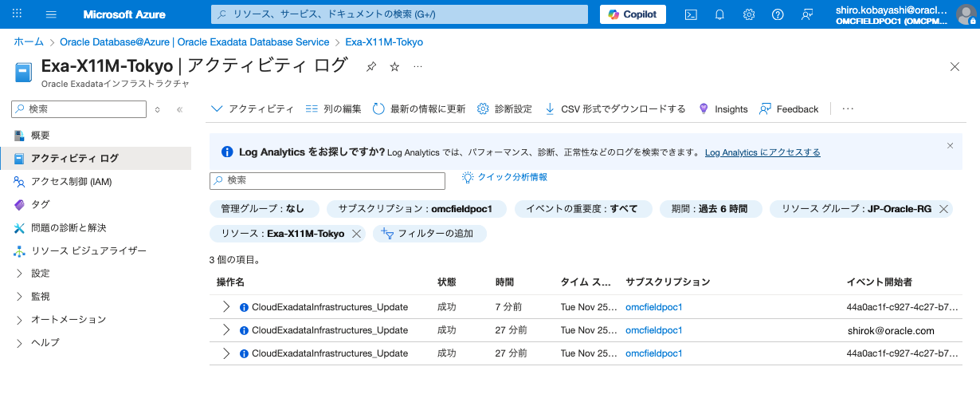Open omcfieldpoc1 link in shirok@oracle.com row
Image resolution: width=980 pixels, height=410 pixels.
(x=654, y=330)
